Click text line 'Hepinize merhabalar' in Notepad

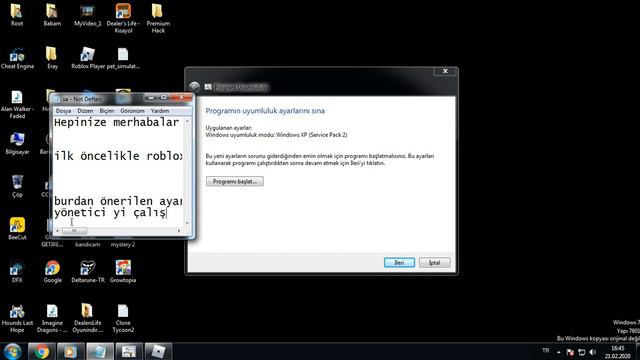pyautogui.click(x=117, y=122)
